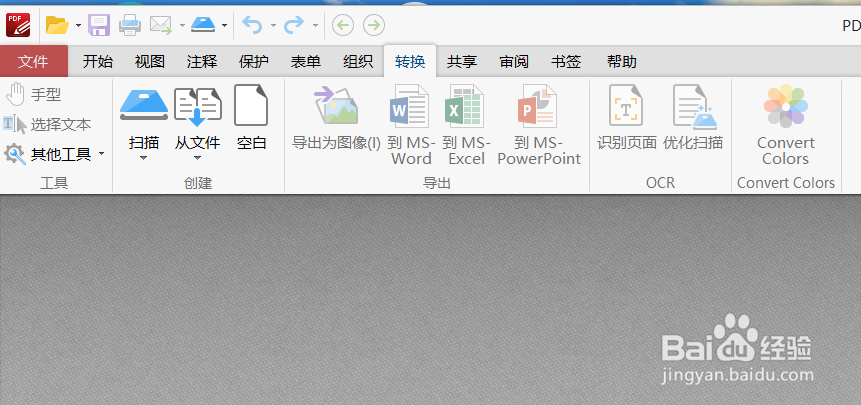Export 到 MS-PowerPoint

tap(539, 125)
